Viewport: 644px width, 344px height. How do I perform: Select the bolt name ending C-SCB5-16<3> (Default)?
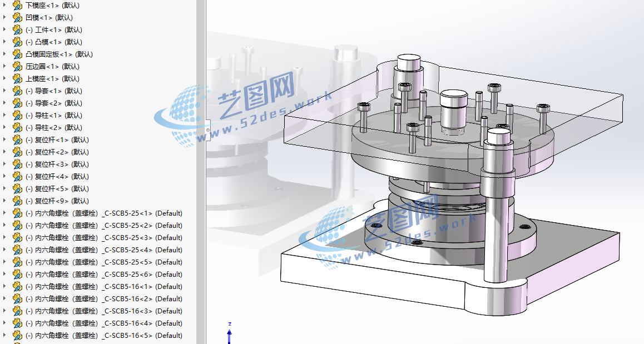pyautogui.click(x=104, y=311)
